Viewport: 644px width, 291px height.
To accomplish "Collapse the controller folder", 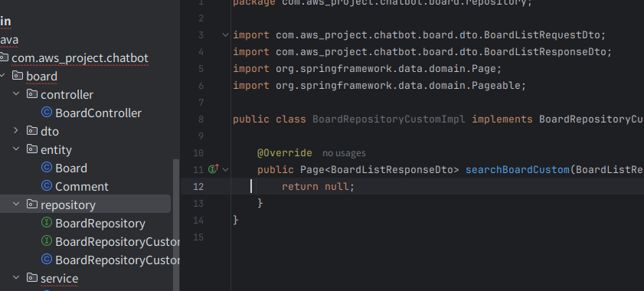I will tap(16, 94).
